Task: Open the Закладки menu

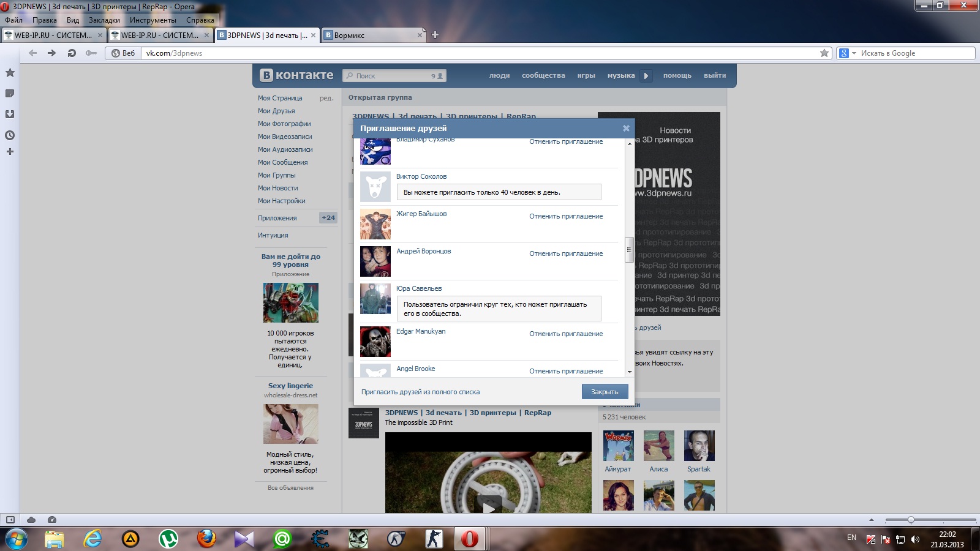Action: [x=104, y=20]
